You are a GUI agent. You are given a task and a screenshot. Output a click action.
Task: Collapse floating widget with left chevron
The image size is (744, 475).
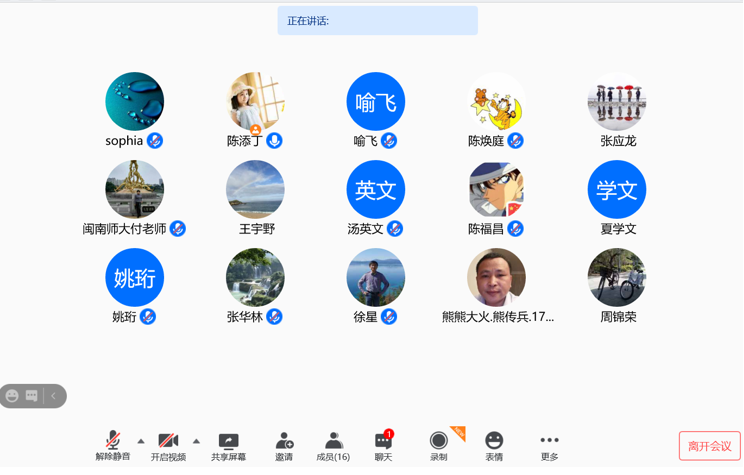tap(54, 396)
